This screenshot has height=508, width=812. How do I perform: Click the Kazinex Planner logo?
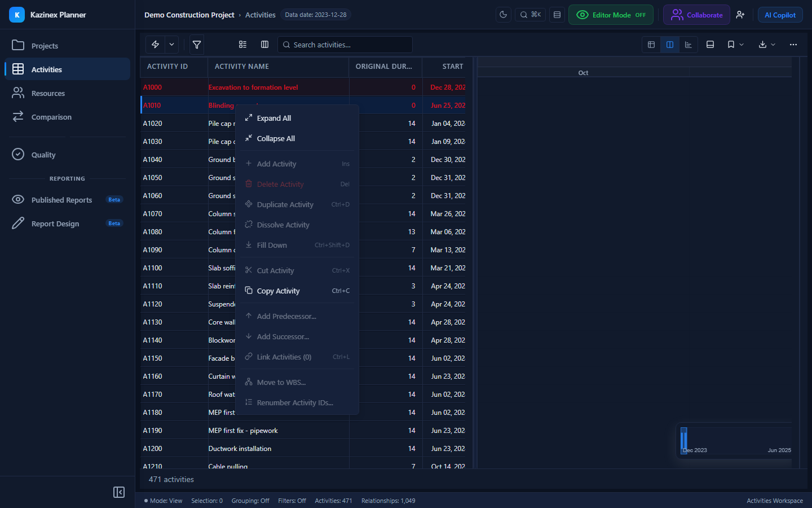pos(17,15)
